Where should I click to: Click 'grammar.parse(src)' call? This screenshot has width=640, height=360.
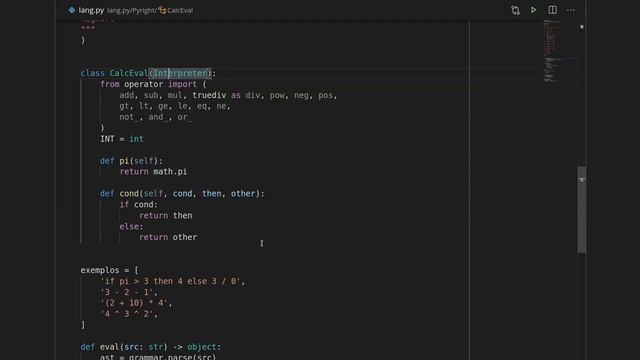[172, 357]
